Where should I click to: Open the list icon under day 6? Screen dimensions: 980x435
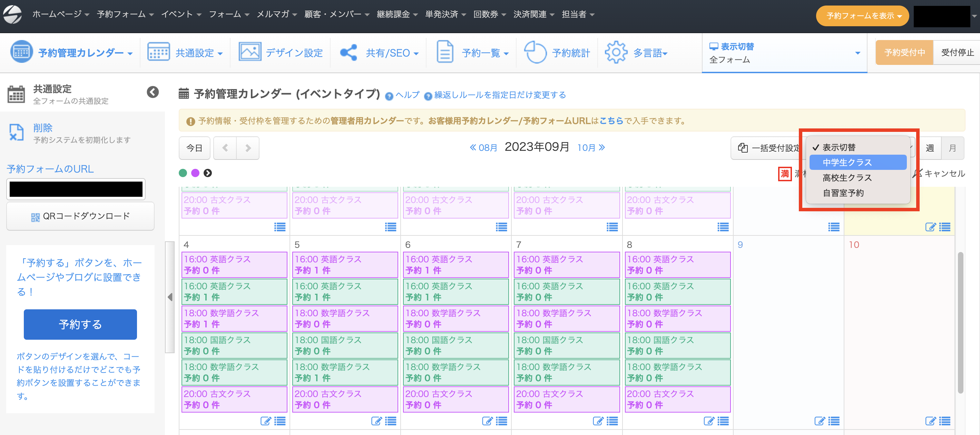[x=501, y=421]
